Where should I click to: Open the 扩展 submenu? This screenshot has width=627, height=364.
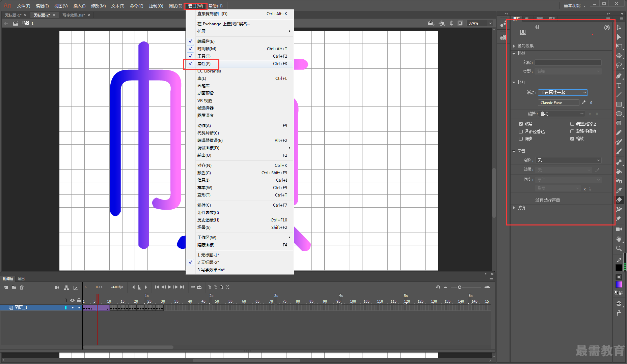pos(240,31)
